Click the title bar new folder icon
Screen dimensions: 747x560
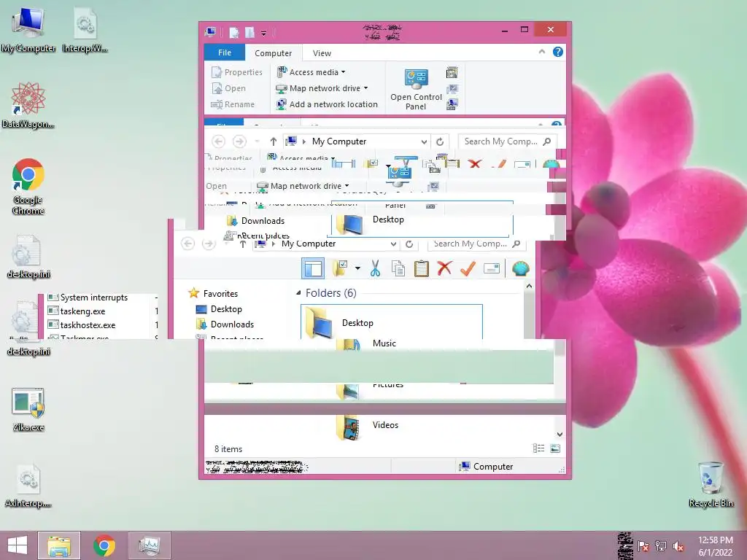click(249, 32)
